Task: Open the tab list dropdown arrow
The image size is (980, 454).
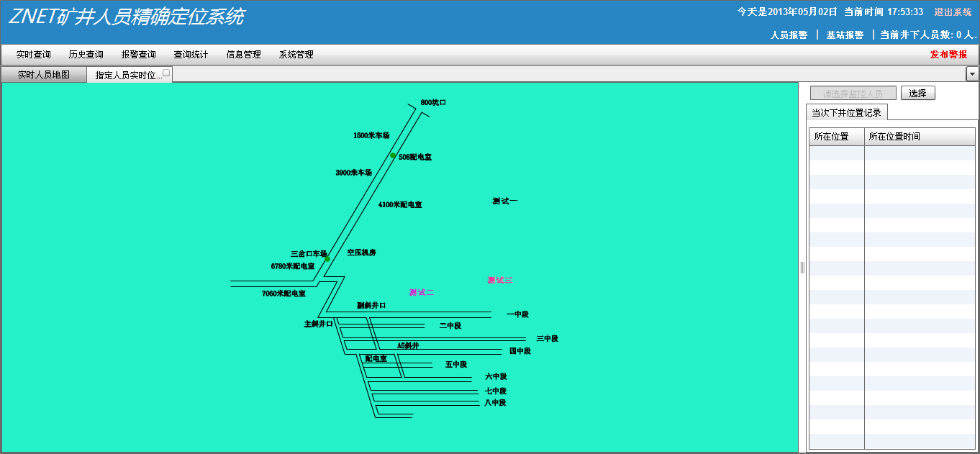Action: coord(972,74)
